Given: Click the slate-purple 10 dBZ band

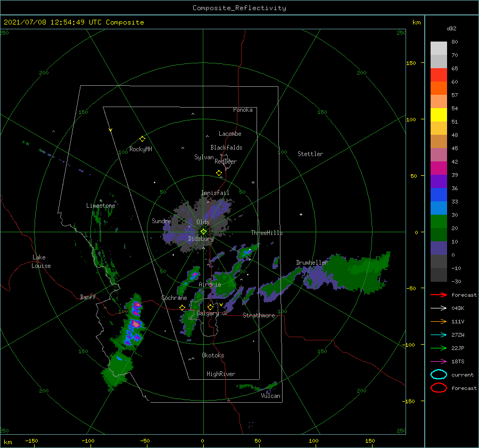Looking at the screenshot, I should coord(439,248).
